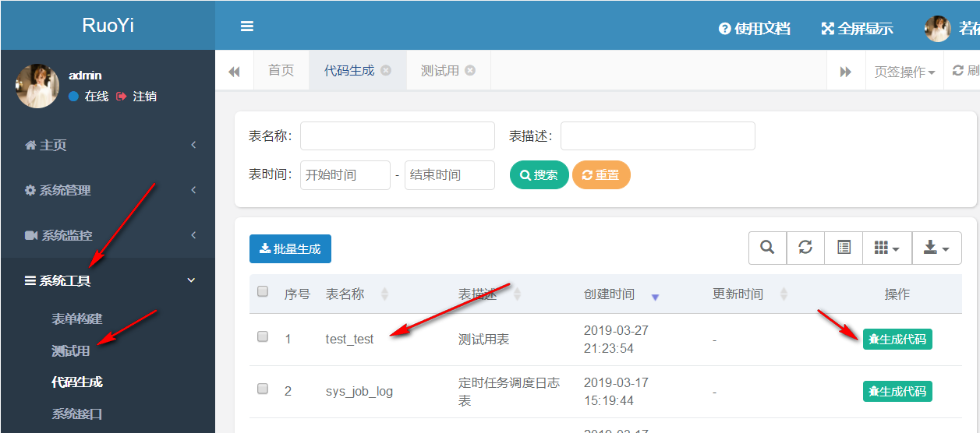Switch to 全屏显示 fullscreen mode

(x=858, y=29)
